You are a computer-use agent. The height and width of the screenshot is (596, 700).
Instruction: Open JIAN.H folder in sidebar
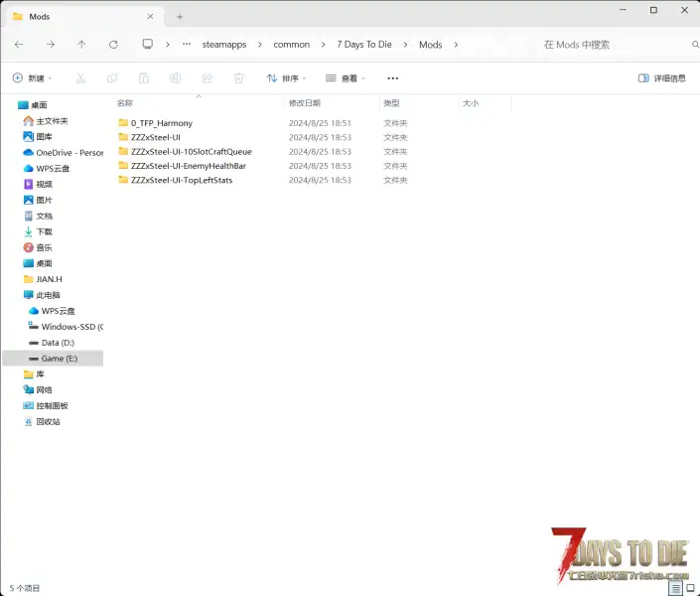click(x=43, y=279)
